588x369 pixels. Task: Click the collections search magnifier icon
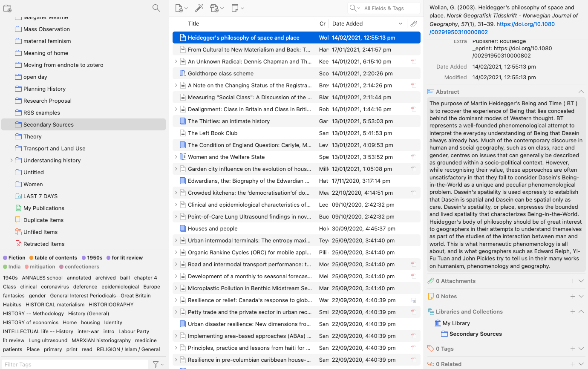tap(156, 8)
